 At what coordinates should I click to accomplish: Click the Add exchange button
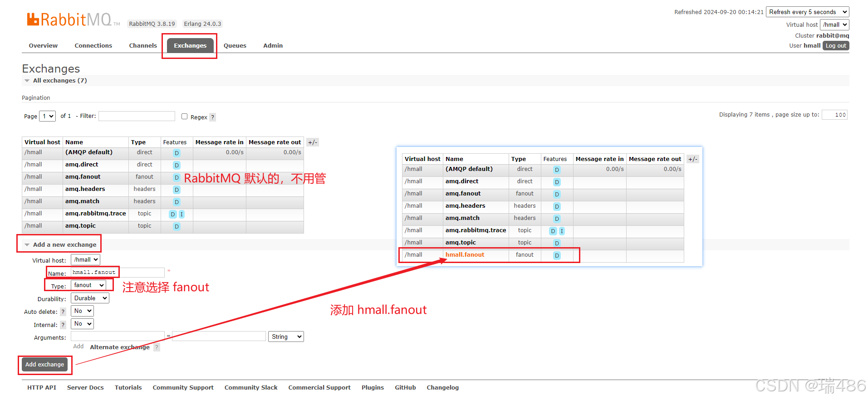[x=45, y=365]
